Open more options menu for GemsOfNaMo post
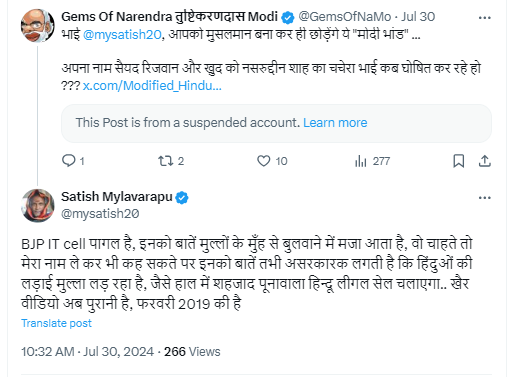510x377 pixels. click(485, 18)
